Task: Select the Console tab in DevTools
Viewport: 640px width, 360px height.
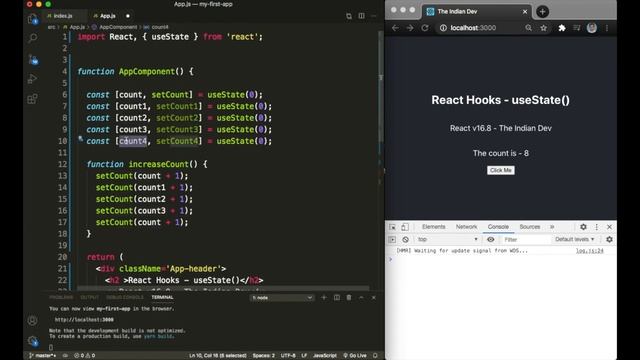Action: point(498,227)
